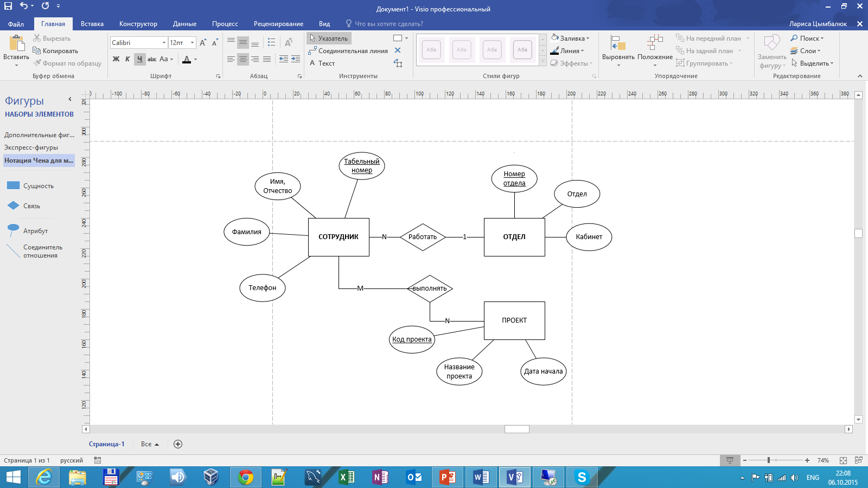
Task: Switch to the Process (Процесс) tab
Action: click(x=225, y=24)
